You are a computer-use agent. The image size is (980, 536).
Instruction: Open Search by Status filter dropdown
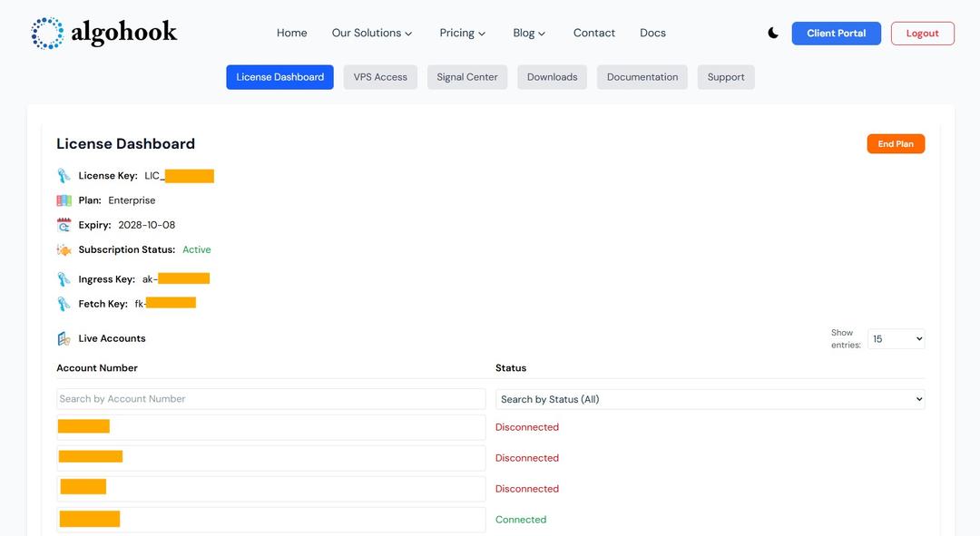[x=710, y=399]
